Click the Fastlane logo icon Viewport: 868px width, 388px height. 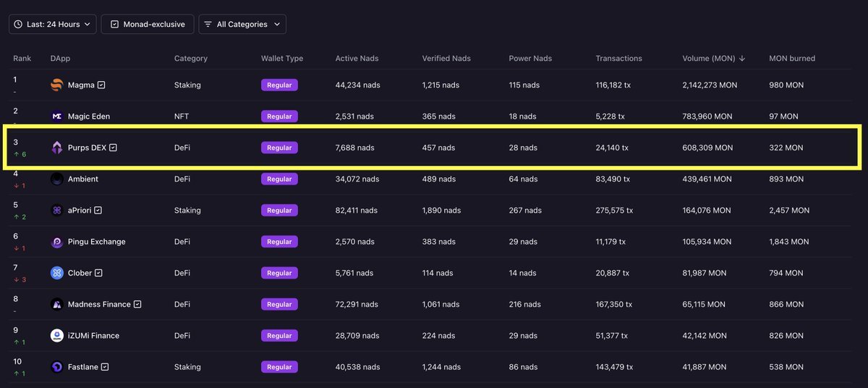point(57,367)
